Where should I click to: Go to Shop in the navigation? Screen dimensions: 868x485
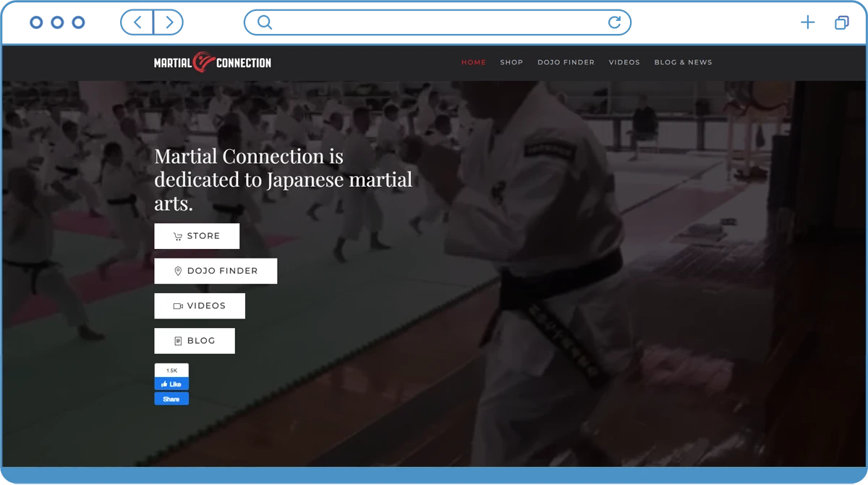[x=511, y=62]
